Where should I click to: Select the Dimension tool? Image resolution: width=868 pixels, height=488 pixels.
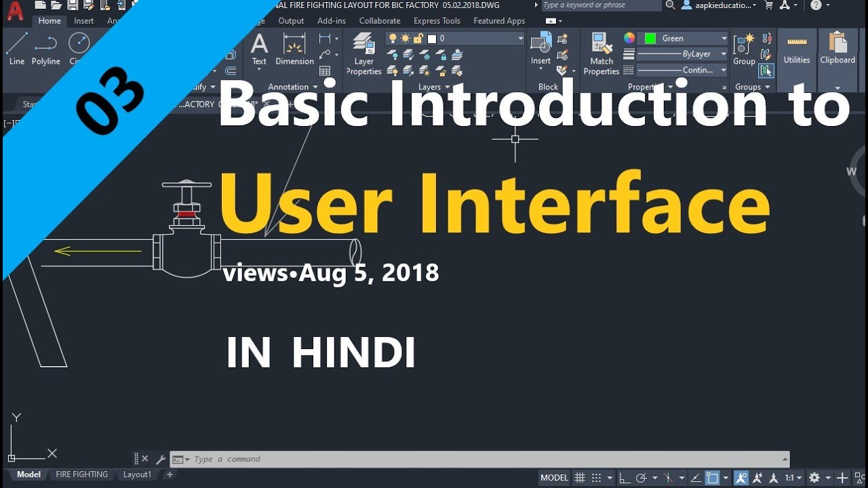294,49
